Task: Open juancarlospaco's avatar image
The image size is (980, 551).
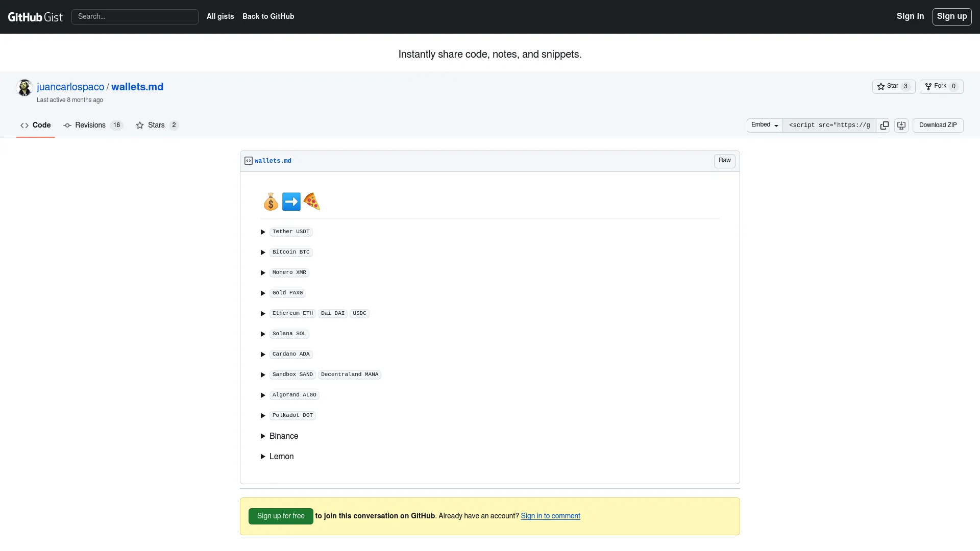Action: [24, 88]
